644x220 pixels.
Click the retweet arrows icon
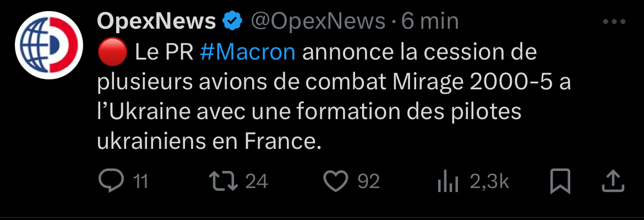coord(224,181)
